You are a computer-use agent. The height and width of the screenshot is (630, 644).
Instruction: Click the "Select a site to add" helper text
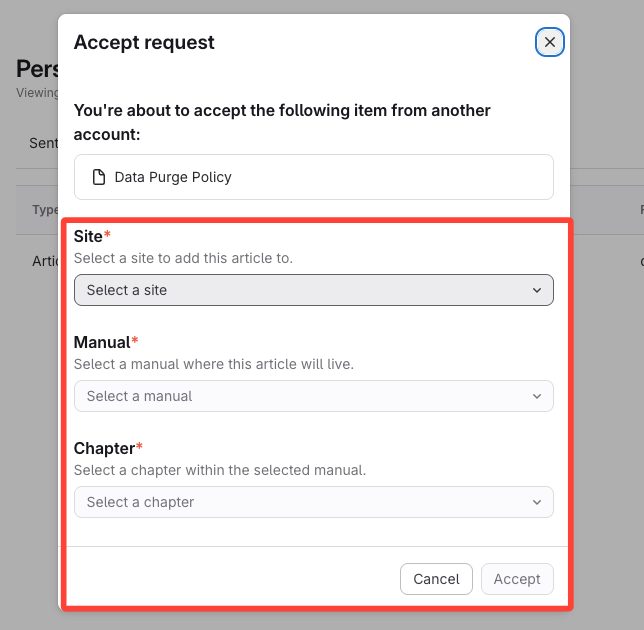click(183, 258)
